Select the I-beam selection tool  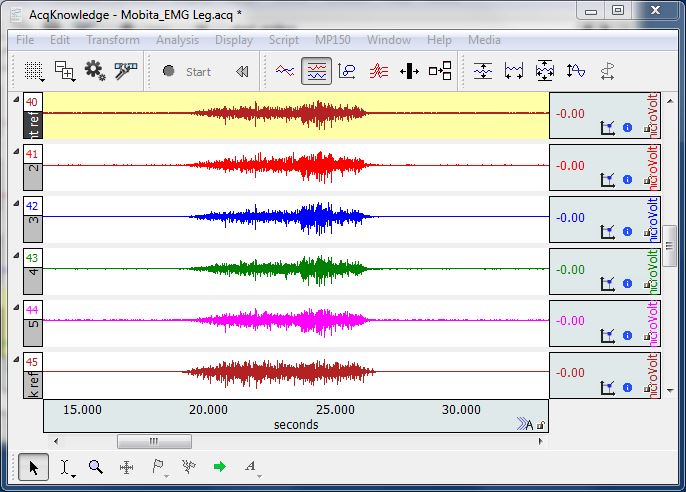point(65,466)
